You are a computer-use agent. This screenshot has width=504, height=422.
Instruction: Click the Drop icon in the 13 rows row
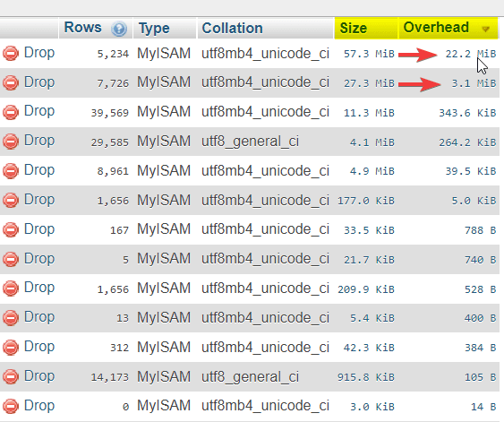coord(11,318)
